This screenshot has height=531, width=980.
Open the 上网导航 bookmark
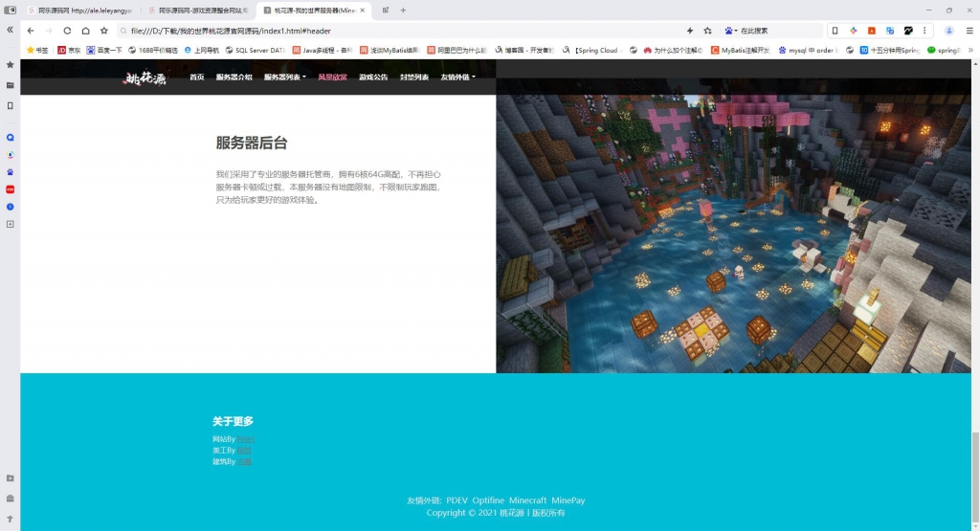pos(201,50)
